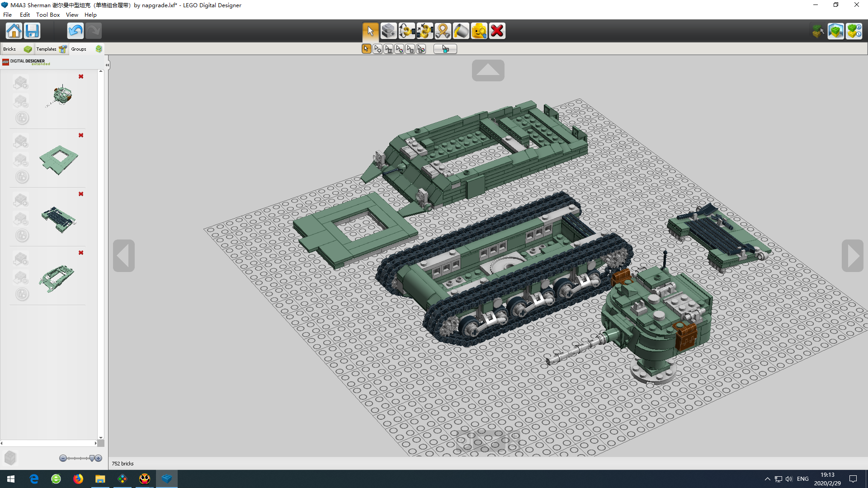Remove bricks from the flat hull plate group
Screen dimensions: 868x488
coord(21,160)
